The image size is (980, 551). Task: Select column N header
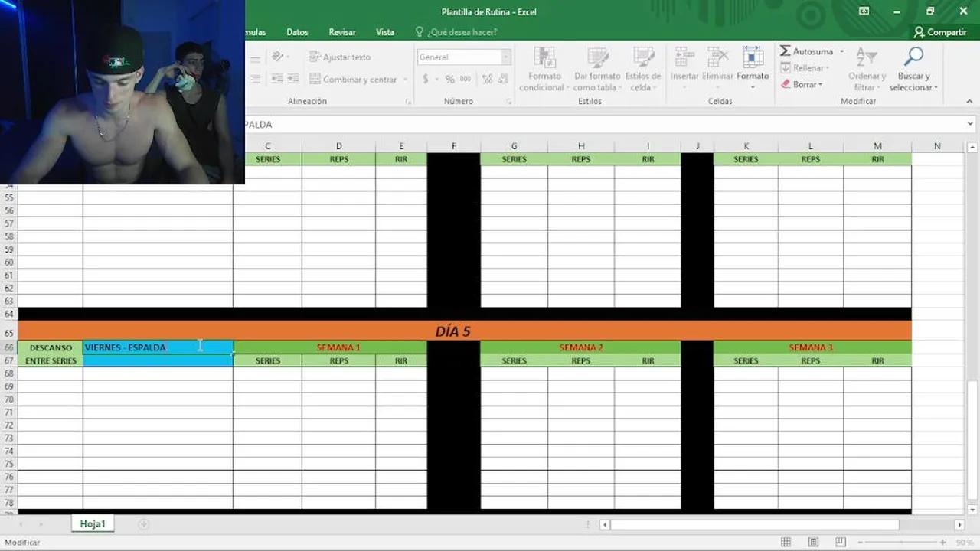click(x=937, y=146)
